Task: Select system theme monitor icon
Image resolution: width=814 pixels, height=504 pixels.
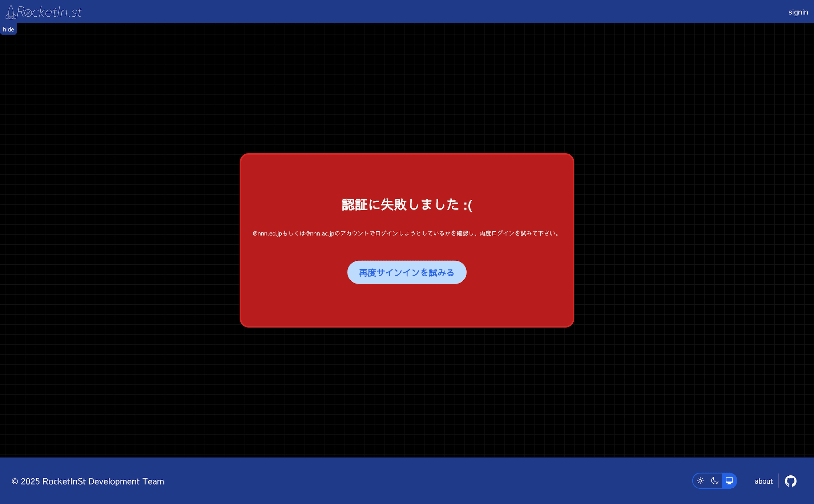Action: pos(729,481)
